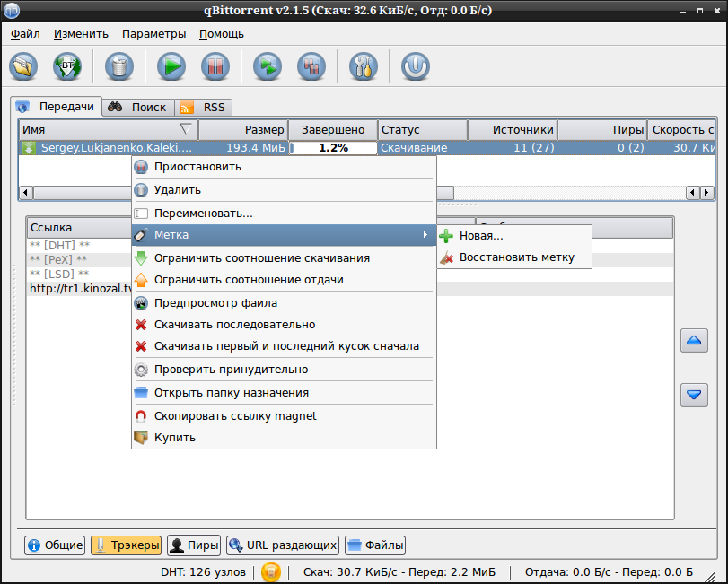Viewport: 728px width, 584px height.
Task: Choose Переименовать... from context menu
Action: tap(285, 214)
